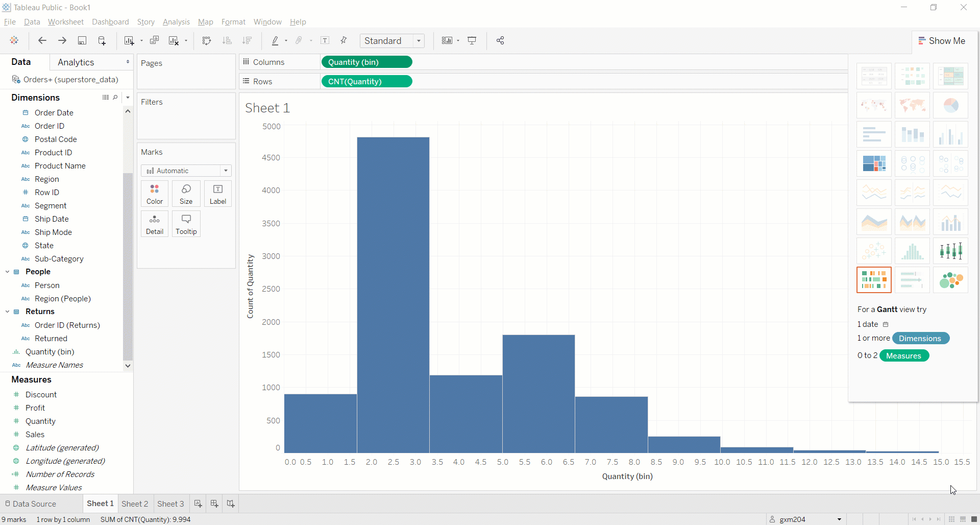Collapse the Returns table group
The height and width of the screenshot is (525, 980).
pos(7,312)
